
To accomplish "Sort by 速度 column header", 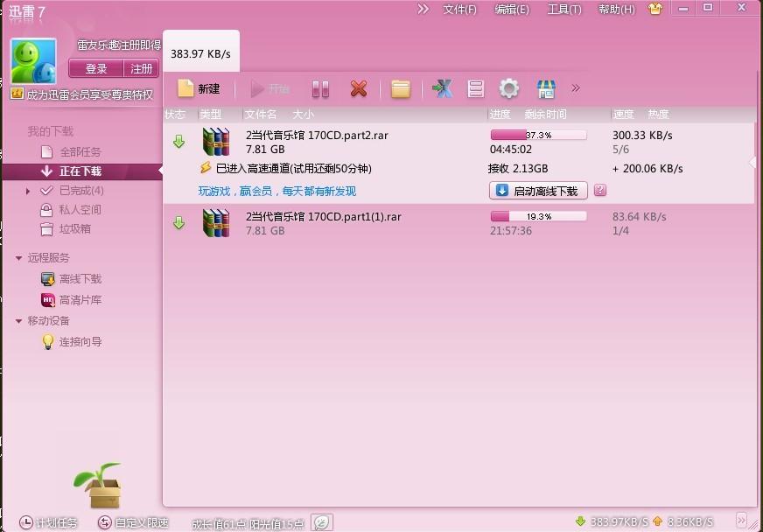I will click(623, 115).
